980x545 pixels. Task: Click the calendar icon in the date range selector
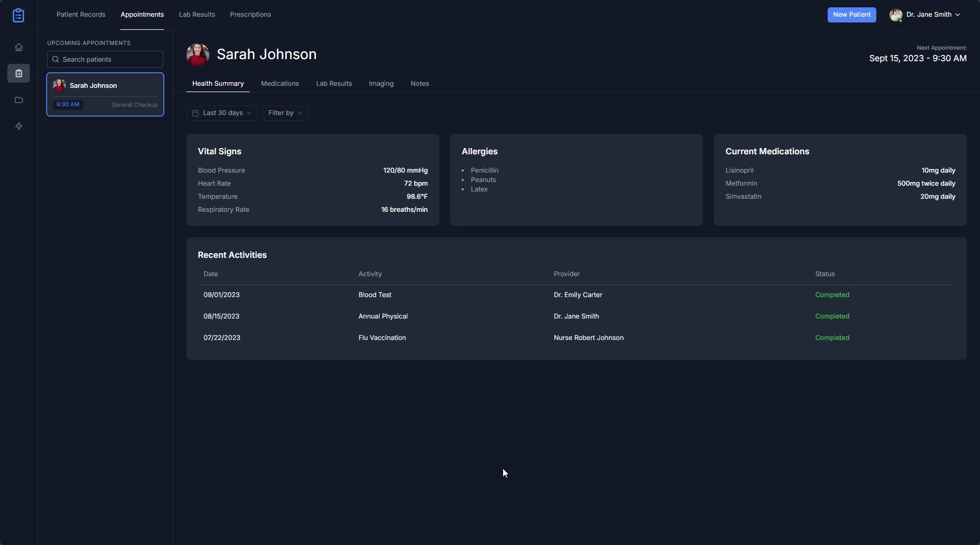pyautogui.click(x=194, y=113)
